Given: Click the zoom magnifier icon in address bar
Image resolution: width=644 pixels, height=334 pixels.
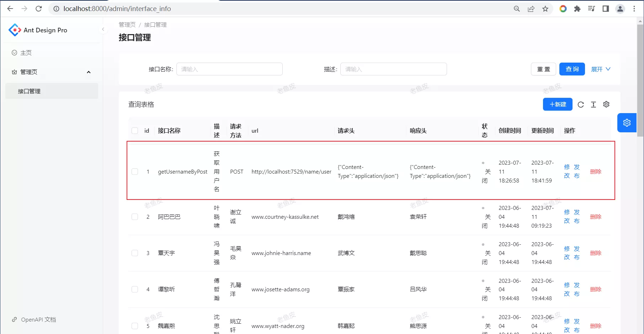Looking at the screenshot, I should pyautogui.click(x=517, y=9).
